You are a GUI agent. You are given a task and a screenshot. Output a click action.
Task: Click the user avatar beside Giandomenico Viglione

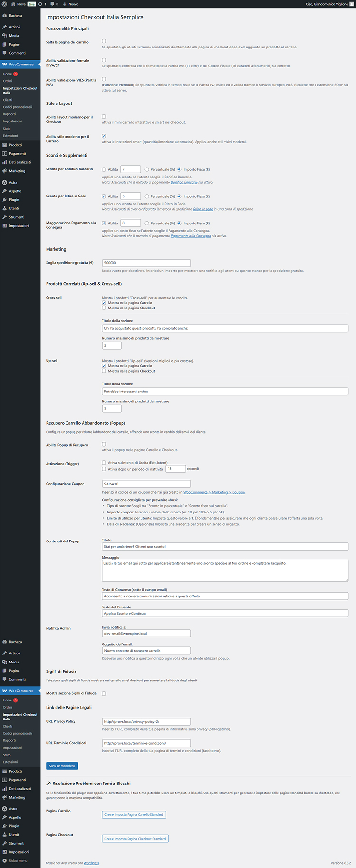point(352,4)
